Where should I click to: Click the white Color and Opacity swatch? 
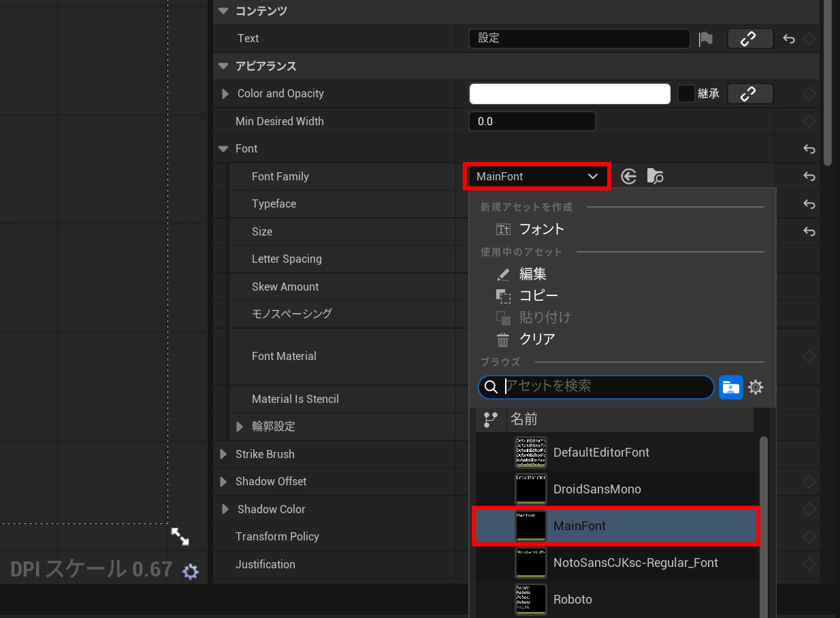coord(569,94)
